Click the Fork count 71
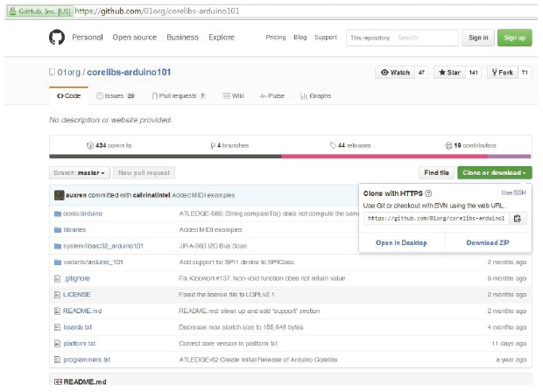Viewport: 543px width, 392px height. pyautogui.click(x=525, y=73)
